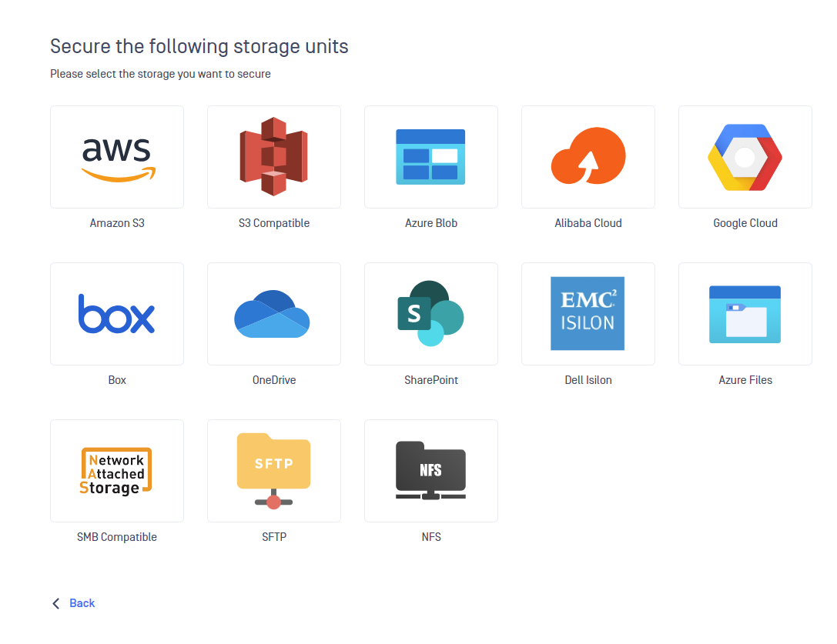Click the Amazon S3 label
Image resolution: width=837 pixels, height=644 pixels.
(x=117, y=223)
